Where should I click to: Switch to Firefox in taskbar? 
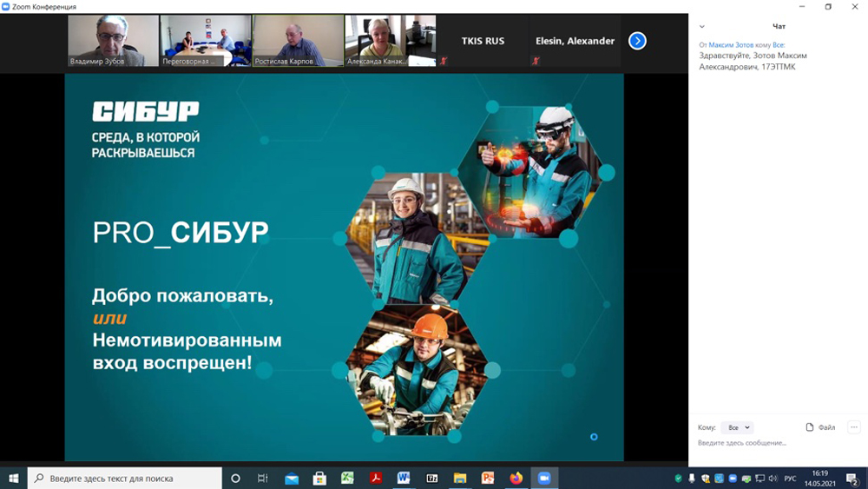pos(516,478)
